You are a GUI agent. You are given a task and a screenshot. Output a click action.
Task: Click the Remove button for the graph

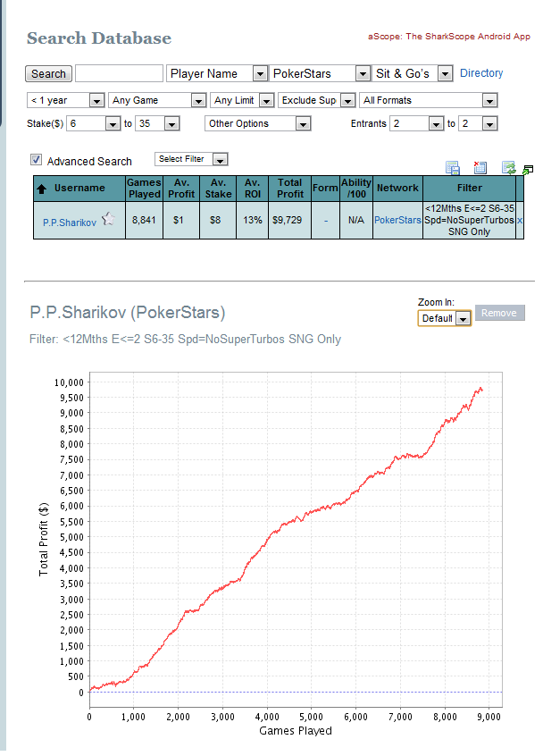pyautogui.click(x=499, y=313)
